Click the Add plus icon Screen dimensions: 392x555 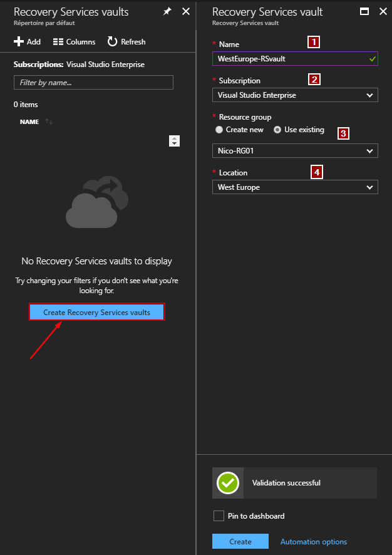click(x=18, y=42)
